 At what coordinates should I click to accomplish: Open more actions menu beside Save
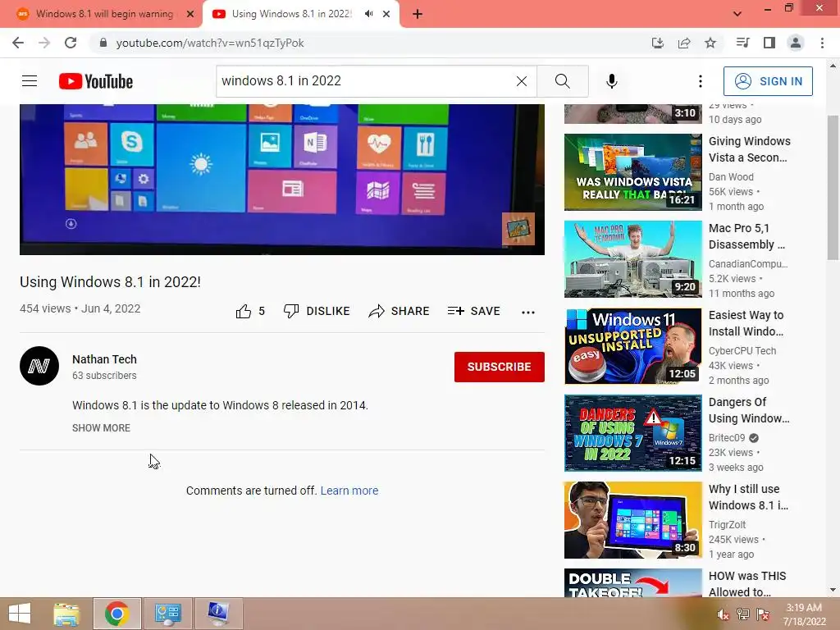pos(528,313)
